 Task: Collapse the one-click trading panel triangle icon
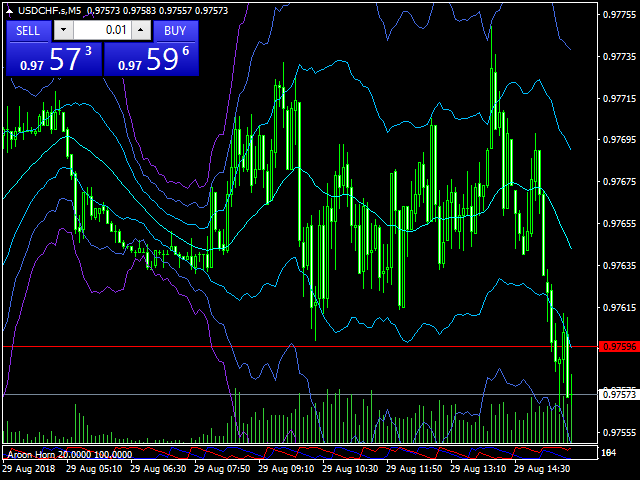9,11
